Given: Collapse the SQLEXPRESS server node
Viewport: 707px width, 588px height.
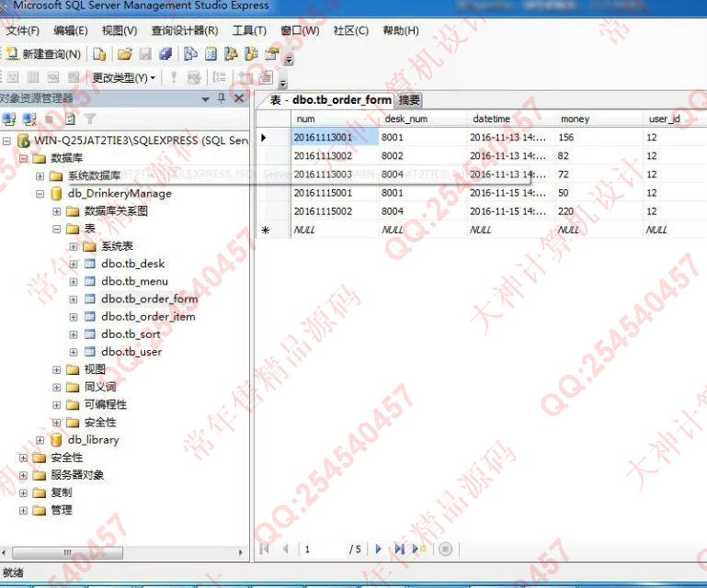Looking at the screenshot, I should [x=6, y=141].
